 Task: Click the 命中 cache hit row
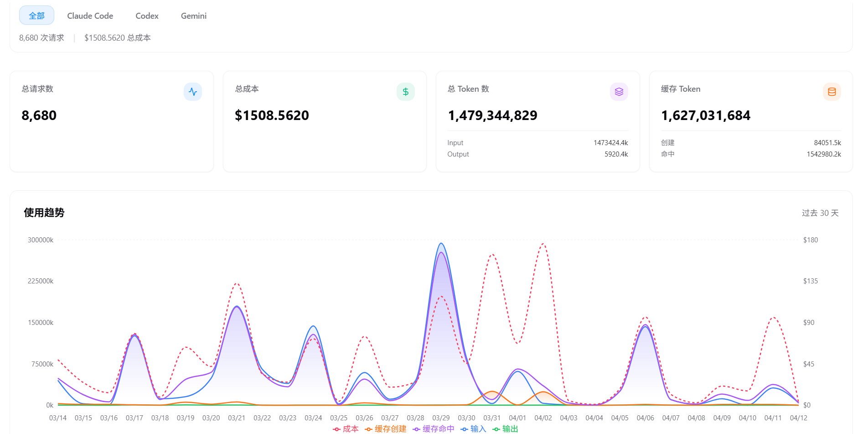click(x=750, y=154)
